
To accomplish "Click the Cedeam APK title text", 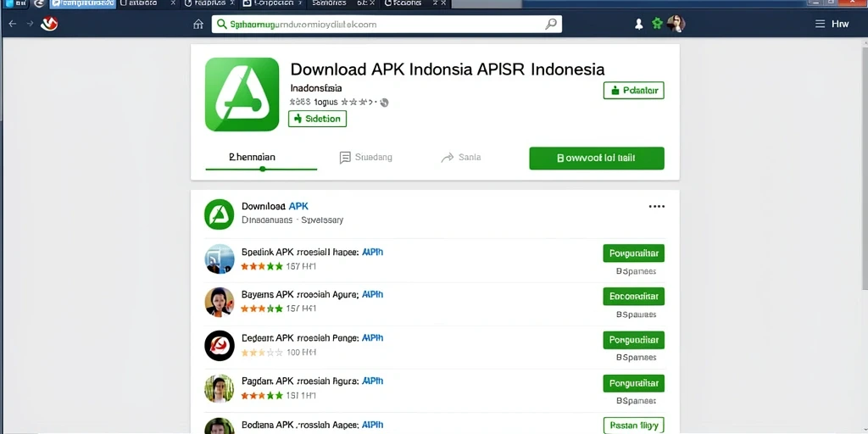I will click(x=312, y=337).
